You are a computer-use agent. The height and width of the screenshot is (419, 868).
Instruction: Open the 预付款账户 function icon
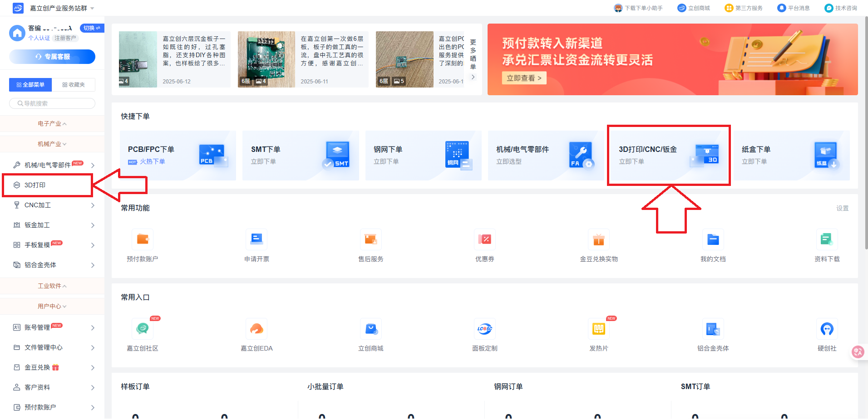143,239
